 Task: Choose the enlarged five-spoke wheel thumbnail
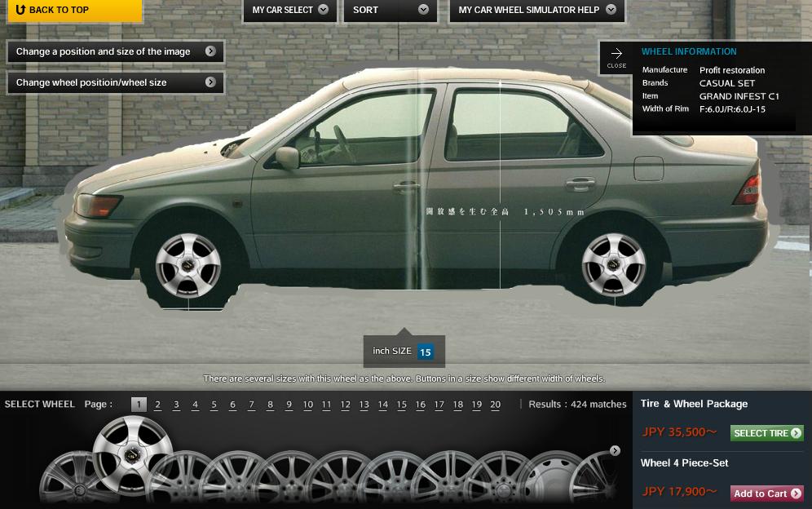[x=132, y=454]
